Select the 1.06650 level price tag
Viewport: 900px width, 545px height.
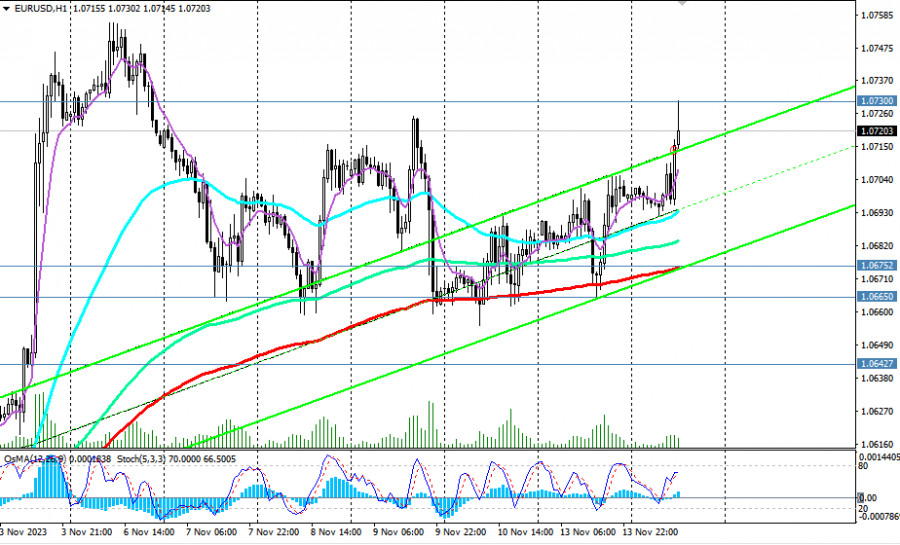click(x=876, y=297)
